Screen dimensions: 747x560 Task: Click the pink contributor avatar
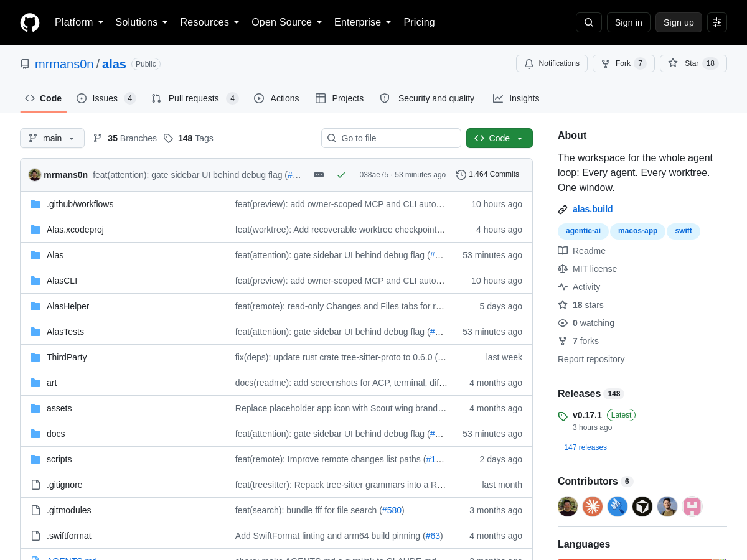click(x=692, y=506)
